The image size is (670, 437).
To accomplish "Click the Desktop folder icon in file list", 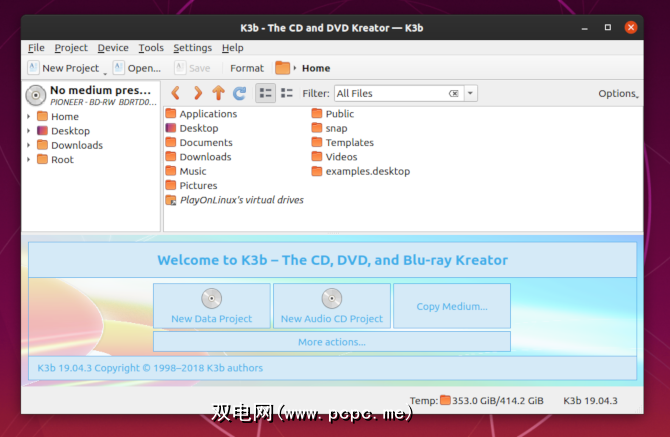I will [171, 128].
